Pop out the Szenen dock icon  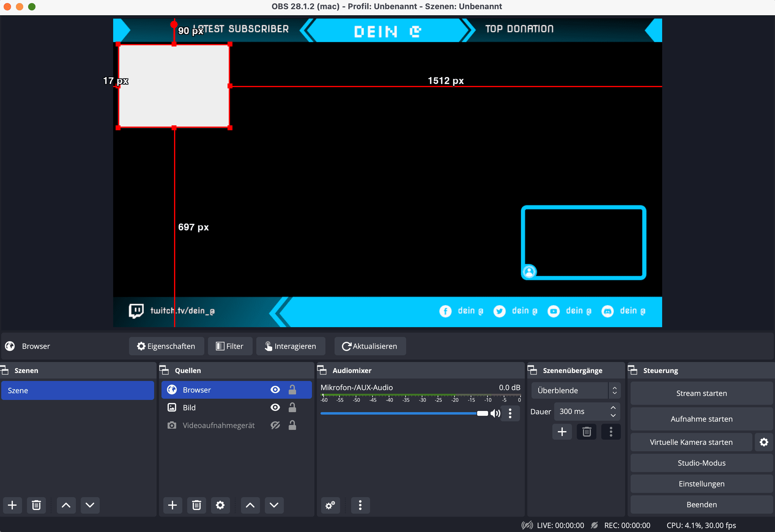click(x=4, y=370)
